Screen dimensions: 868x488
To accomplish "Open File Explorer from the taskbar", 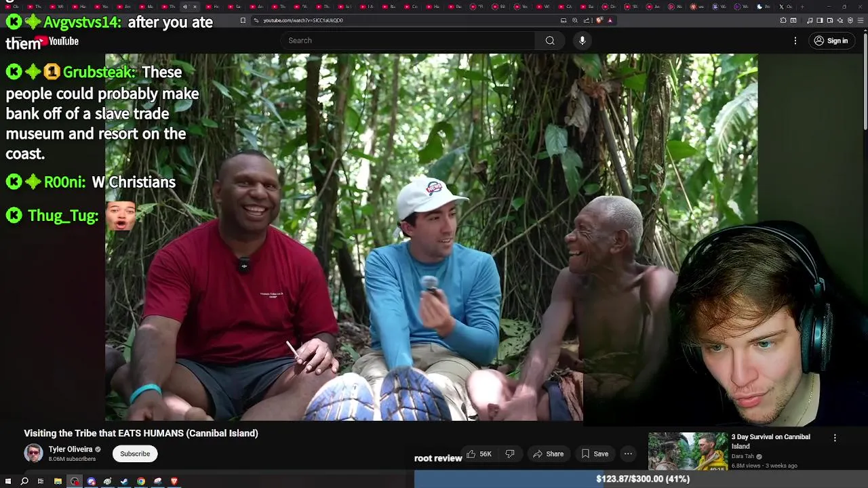I will click(x=58, y=481).
